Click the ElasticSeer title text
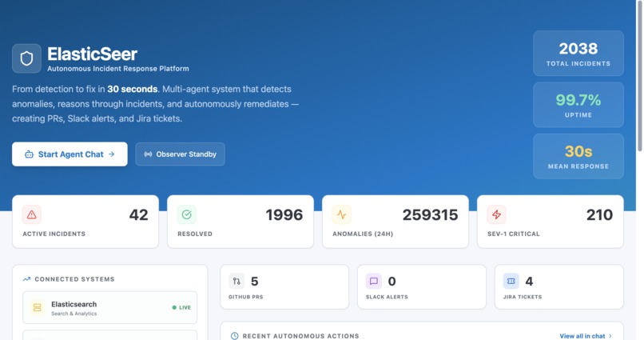The height and width of the screenshot is (340, 644). pos(92,54)
